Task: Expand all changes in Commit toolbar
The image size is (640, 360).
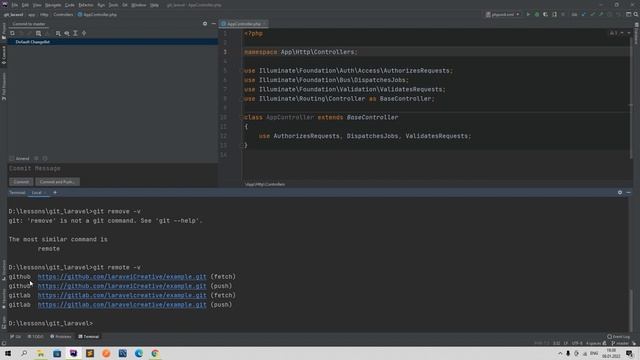Action: coord(76,33)
